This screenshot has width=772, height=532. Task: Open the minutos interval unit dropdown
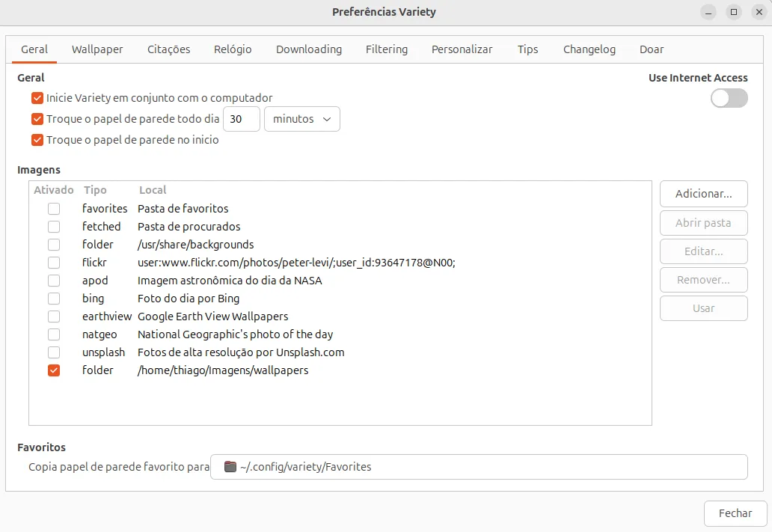click(x=301, y=119)
